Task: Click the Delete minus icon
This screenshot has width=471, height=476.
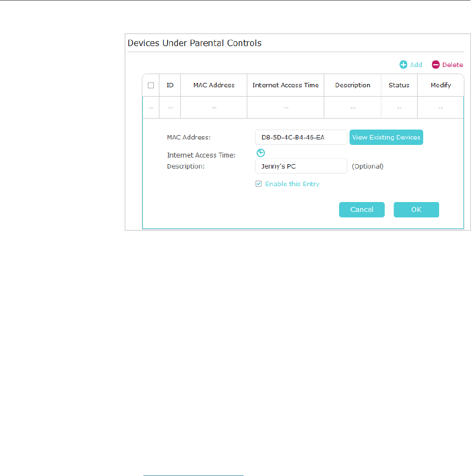Action: coord(436,65)
